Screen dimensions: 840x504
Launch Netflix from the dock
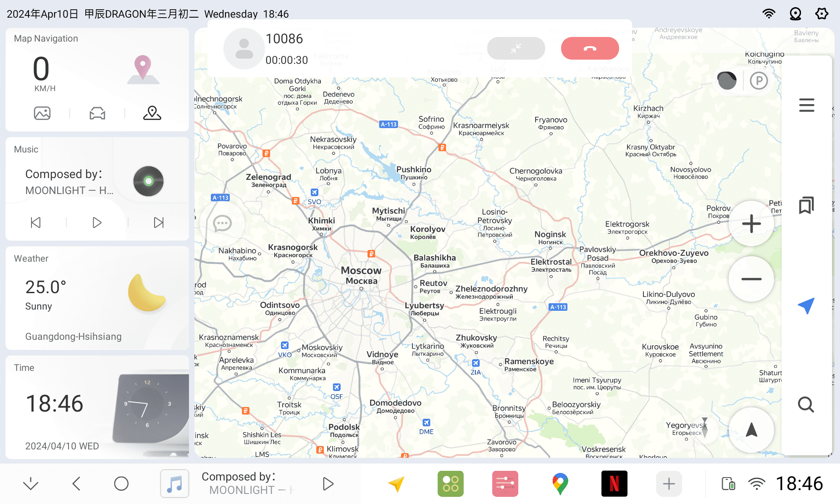[614, 484]
